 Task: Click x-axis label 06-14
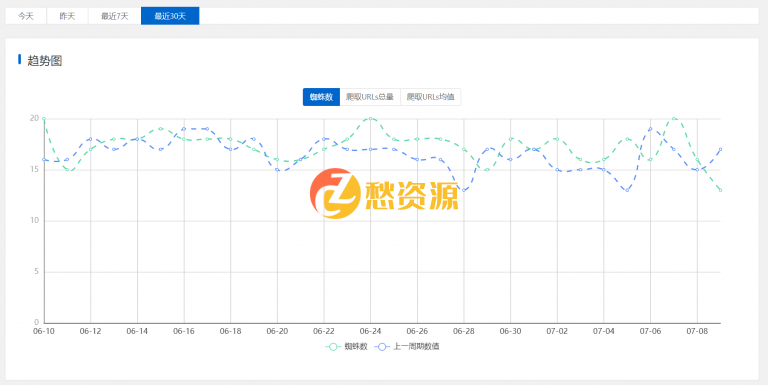(137, 331)
